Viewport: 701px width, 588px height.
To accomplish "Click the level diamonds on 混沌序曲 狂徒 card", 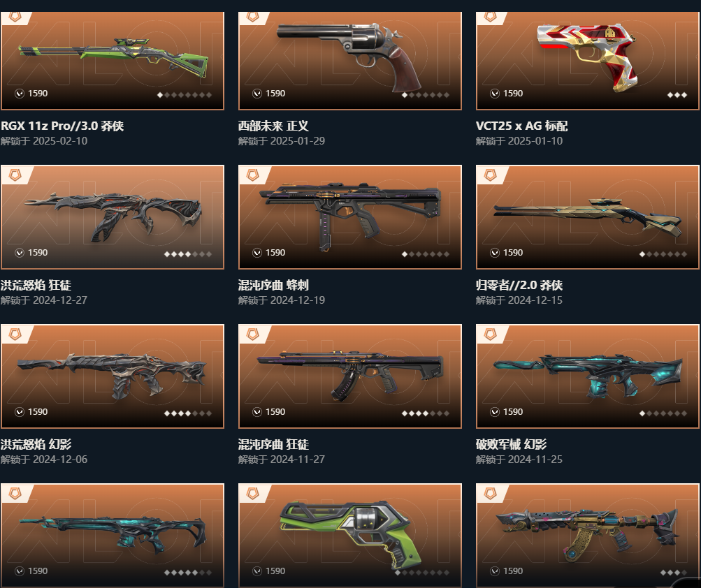I will coord(425,413).
